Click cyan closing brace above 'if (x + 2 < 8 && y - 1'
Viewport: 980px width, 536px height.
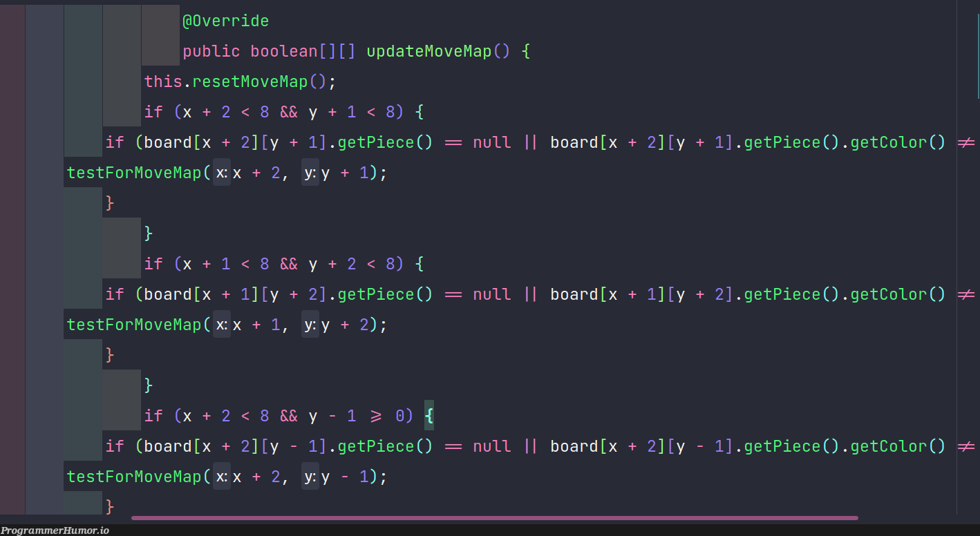(149, 385)
